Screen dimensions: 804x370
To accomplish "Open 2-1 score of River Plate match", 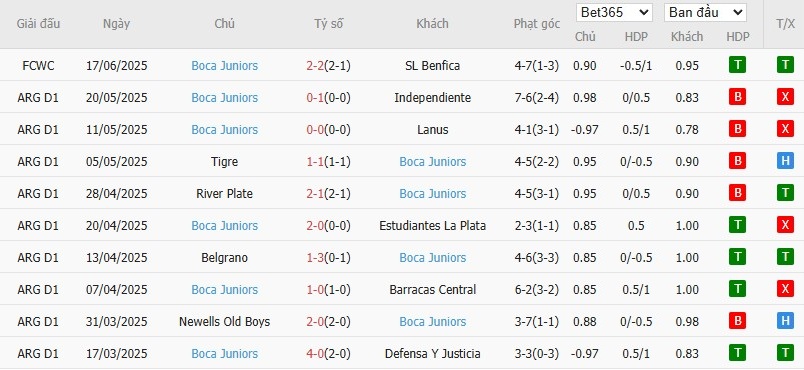I will (x=315, y=194).
